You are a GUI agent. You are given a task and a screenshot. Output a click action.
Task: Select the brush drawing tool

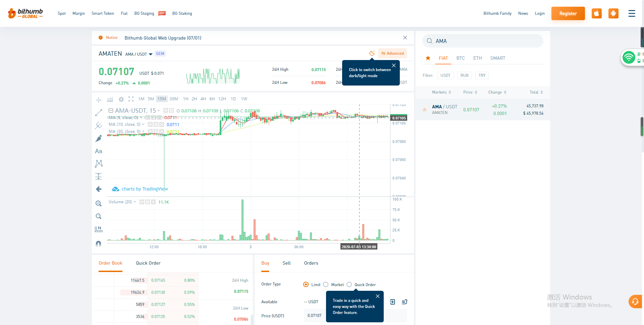[x=99, y=138]
